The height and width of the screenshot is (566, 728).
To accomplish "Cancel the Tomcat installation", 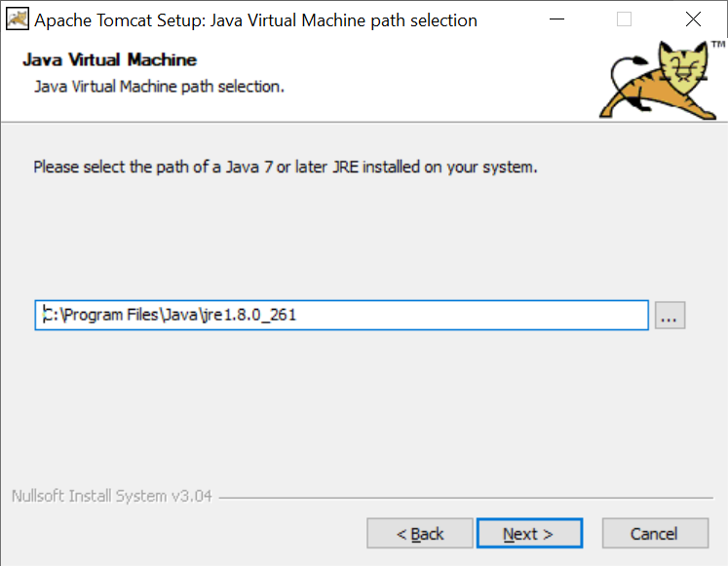I will tap(655, 534).
